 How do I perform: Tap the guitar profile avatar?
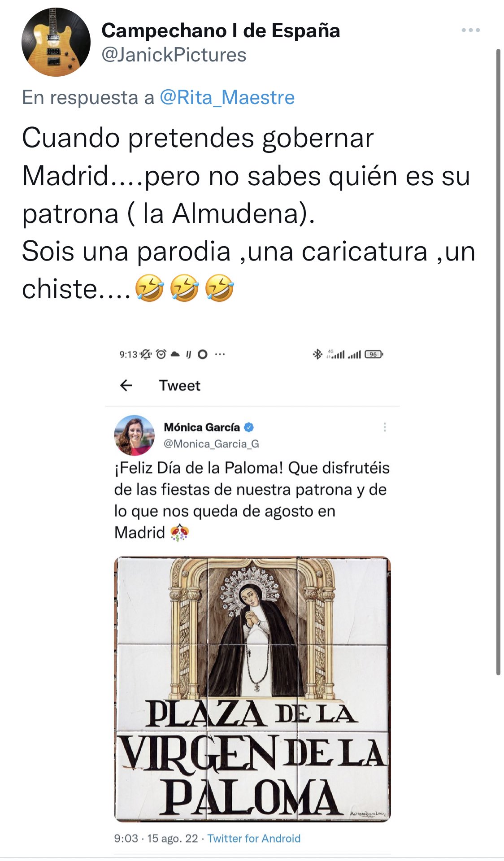click(56, 42)
